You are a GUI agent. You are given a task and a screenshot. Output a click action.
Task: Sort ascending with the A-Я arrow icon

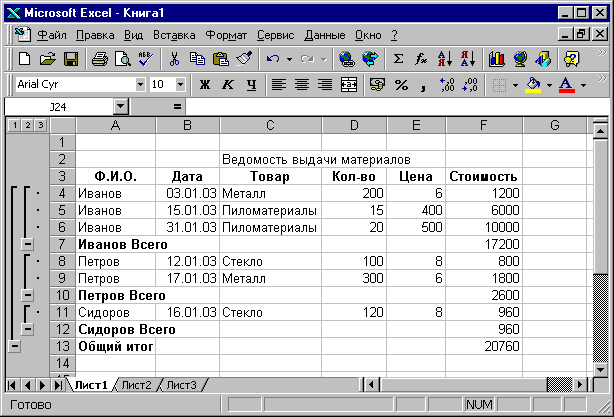point(445,60)
